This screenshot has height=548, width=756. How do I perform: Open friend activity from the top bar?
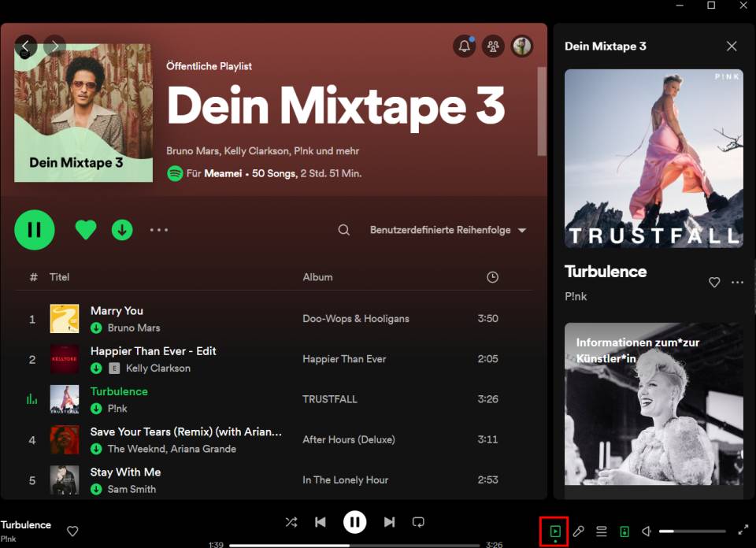pyautogui.click(x=493, y=46)
